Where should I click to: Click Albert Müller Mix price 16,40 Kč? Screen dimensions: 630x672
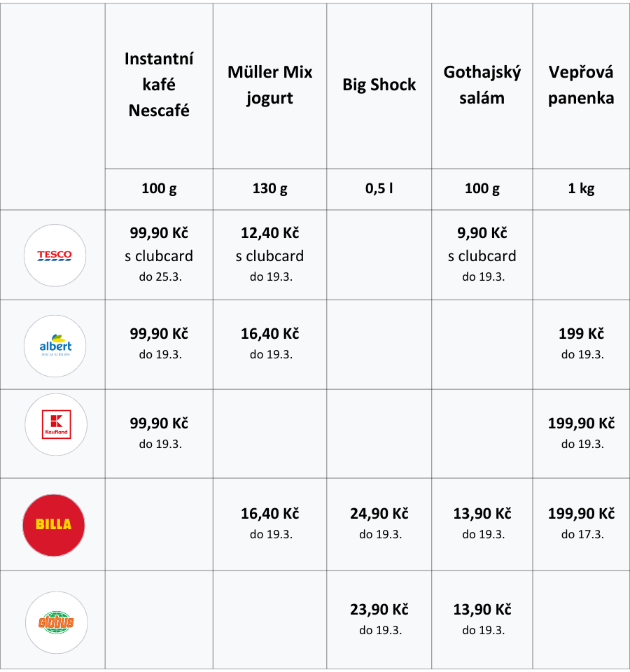[270, 333]
